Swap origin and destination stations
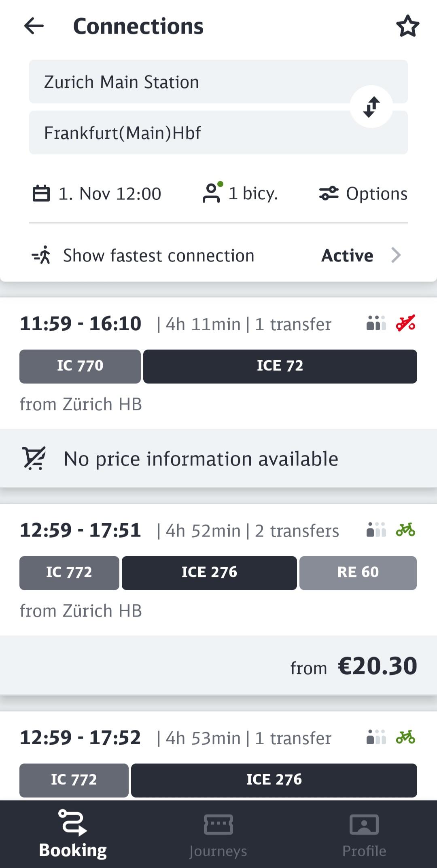Viewport: 437px width, 868px height. 371,107
